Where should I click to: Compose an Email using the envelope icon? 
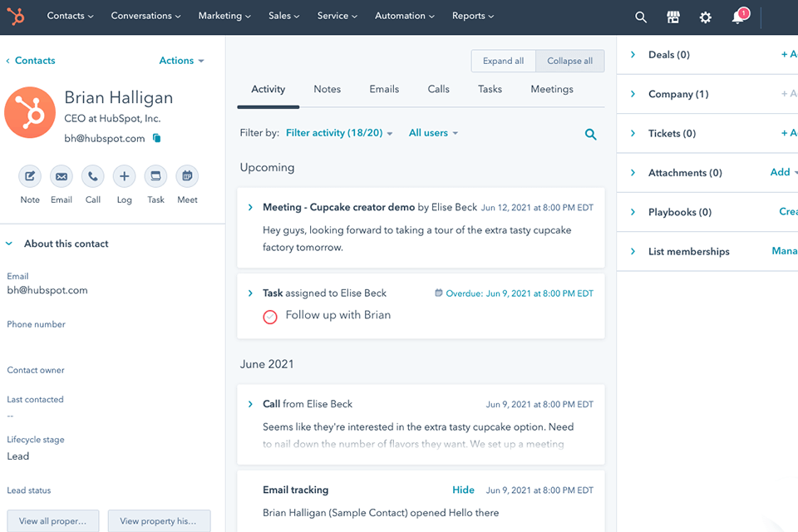(62, 177)
